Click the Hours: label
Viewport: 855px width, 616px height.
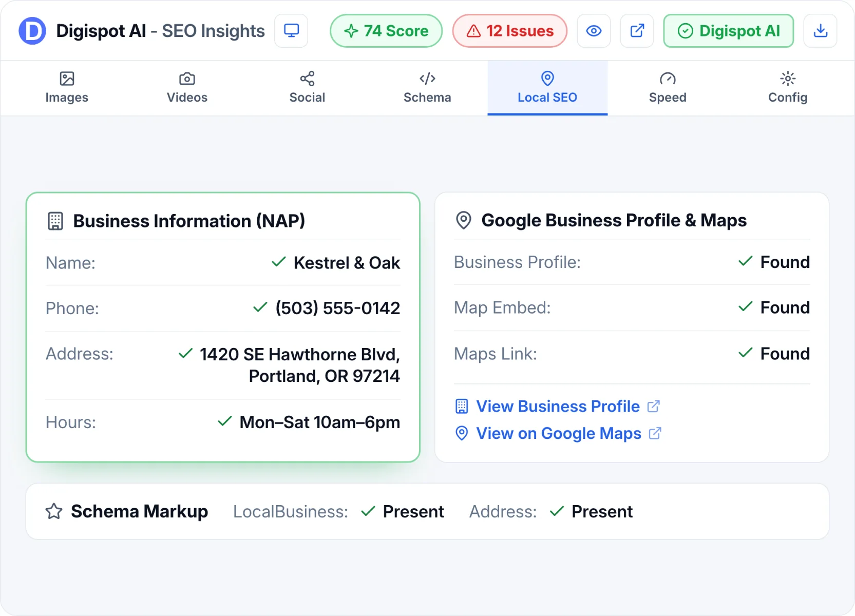pos(70,422)
